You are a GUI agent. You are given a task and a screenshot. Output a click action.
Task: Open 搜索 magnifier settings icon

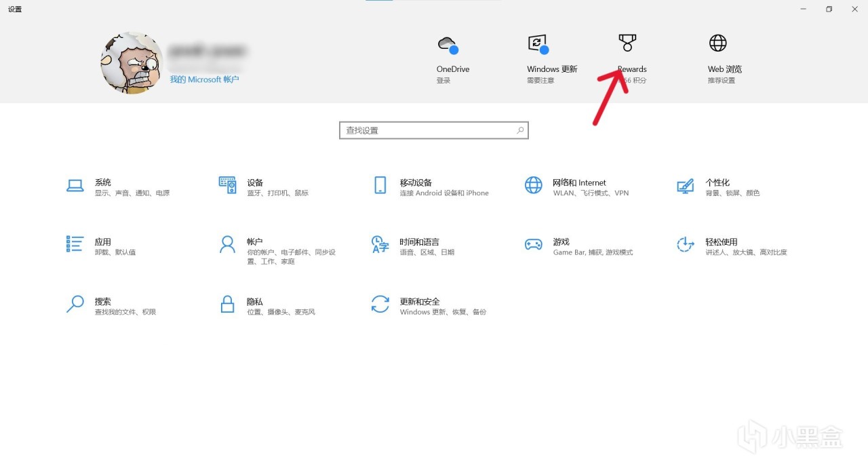[x=75, y=304]
